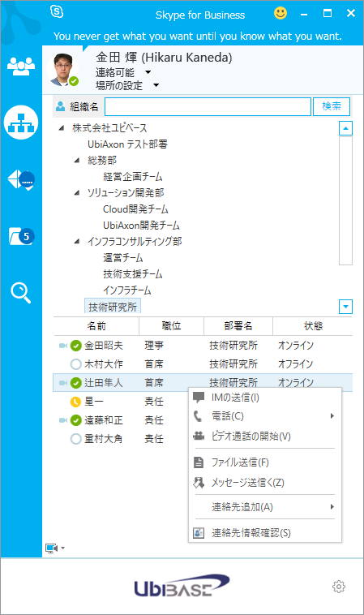Collapse the 株式会社ユビベース tree node
The image size is (364, 615).
click(62, 128)
